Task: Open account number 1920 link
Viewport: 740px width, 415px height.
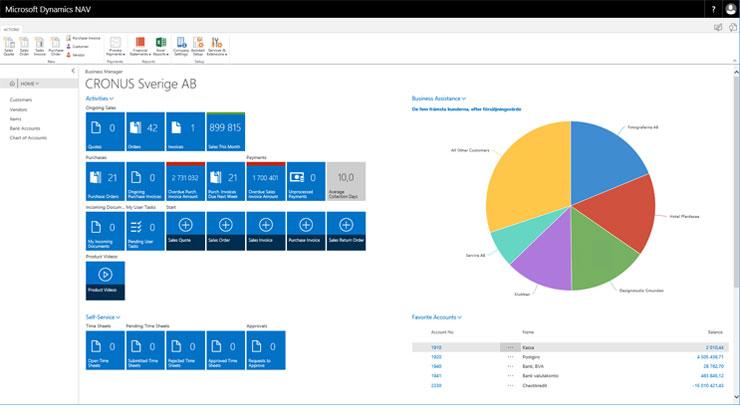Action: tap(436, 356)
